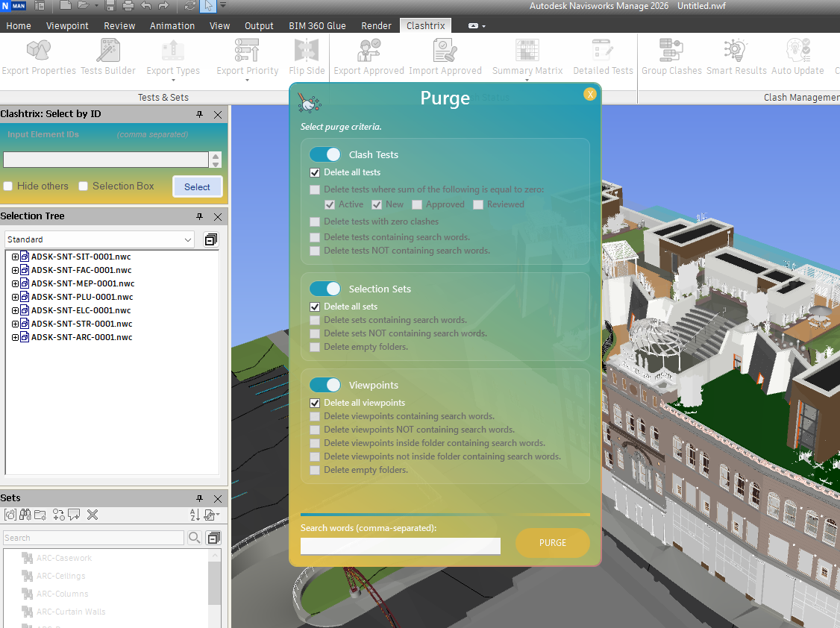The width and height of the screenshot is (840, 628).
Task: Click the Select button in Select by ID
Action: 197,187
